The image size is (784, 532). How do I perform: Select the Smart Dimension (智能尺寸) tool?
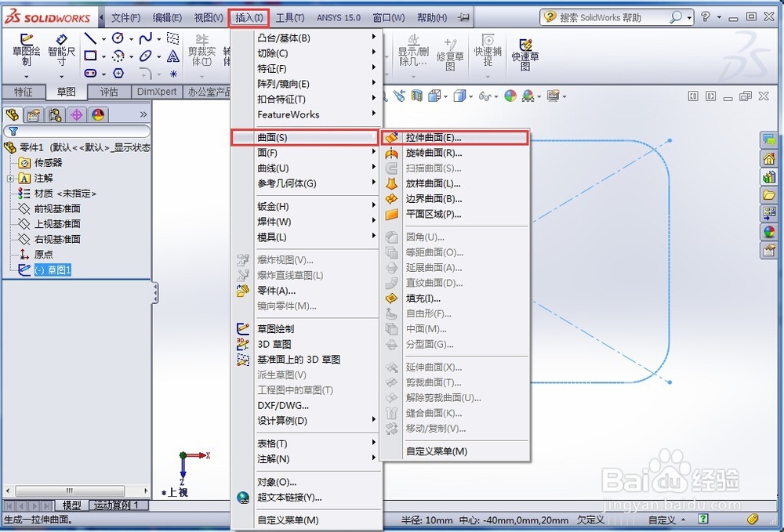[x=61, y=50]
